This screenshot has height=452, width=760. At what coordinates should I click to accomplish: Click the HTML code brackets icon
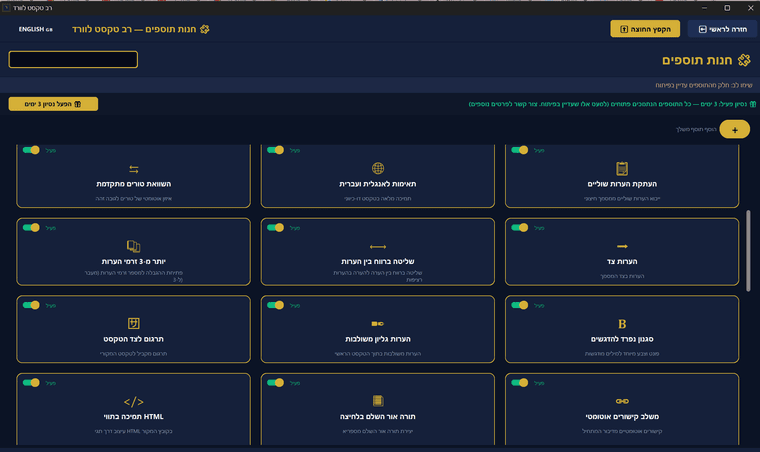tap(134, 402)
